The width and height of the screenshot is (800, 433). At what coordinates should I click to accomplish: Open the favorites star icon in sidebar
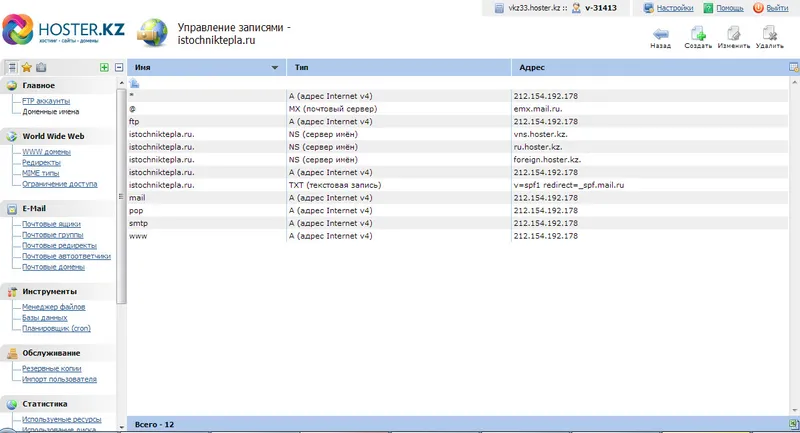tap(27, 67)
